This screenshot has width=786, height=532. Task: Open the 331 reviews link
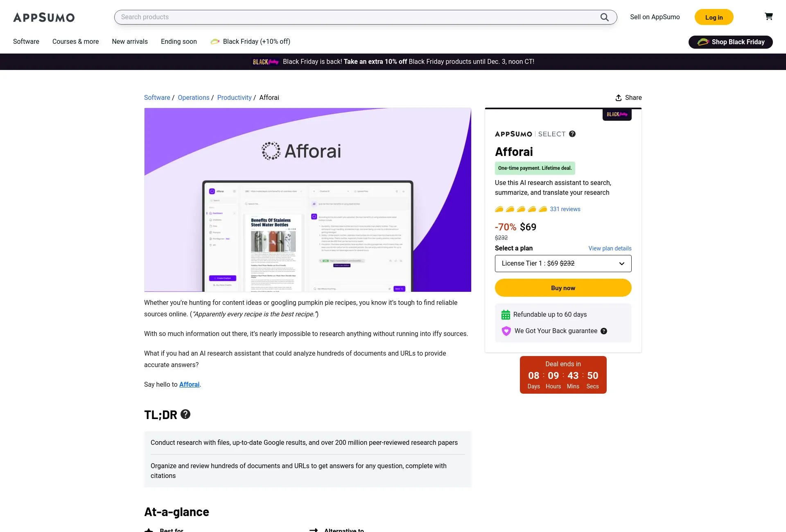[565, 209]
